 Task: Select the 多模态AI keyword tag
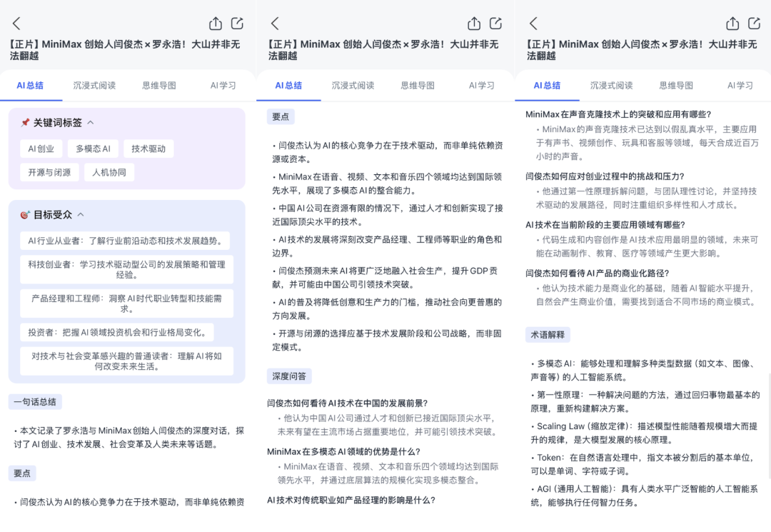coord(94,149)
